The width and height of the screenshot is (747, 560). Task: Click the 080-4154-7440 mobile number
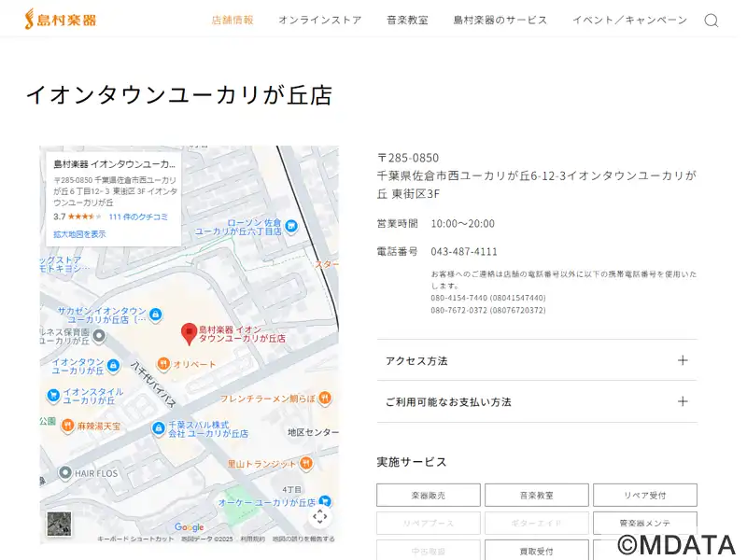[488, 298]
